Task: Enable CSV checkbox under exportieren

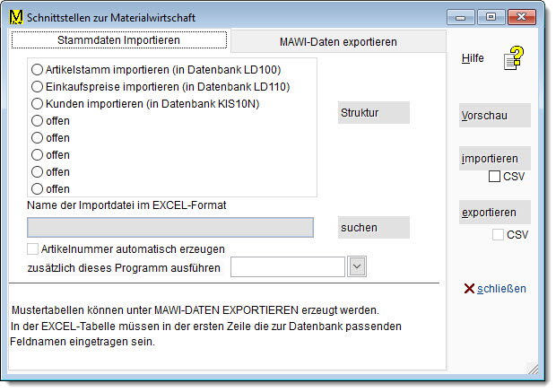Action: pyautogui.click(x=498, y=235)
